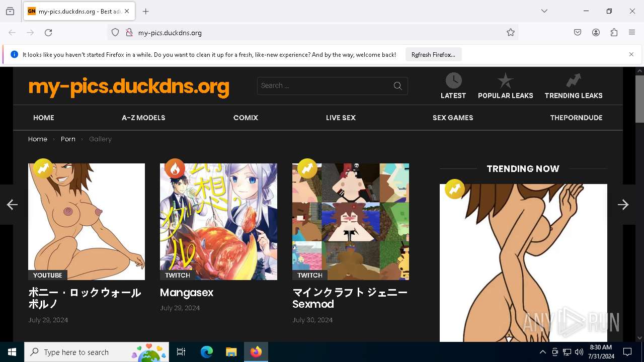Open File Explorer from taskbar
This screenshot has height=362, width=644.
click(231, 352)
